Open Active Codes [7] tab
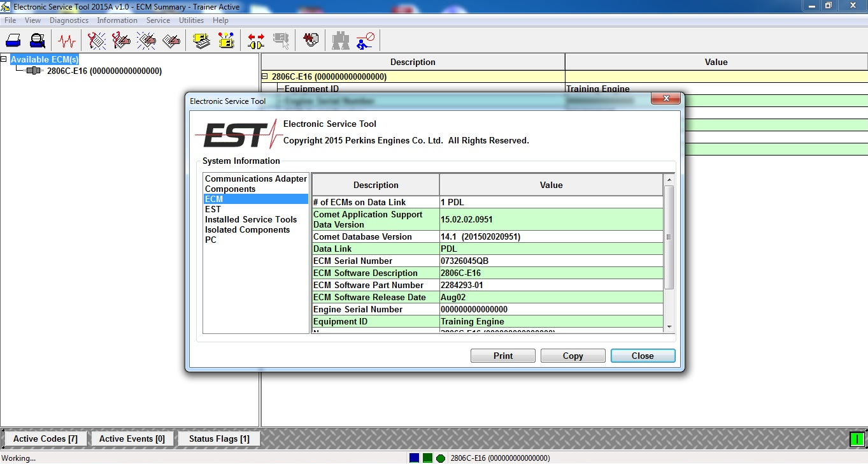 tap(45, 439)
